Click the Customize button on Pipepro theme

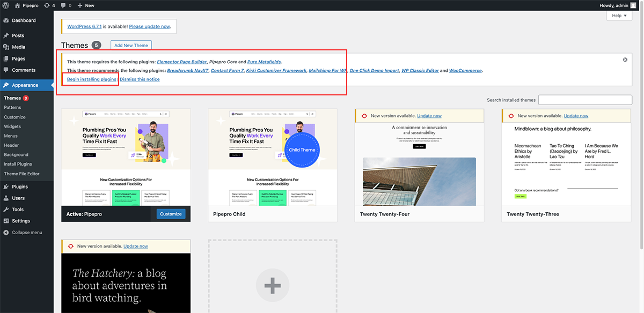pos(171,214)
